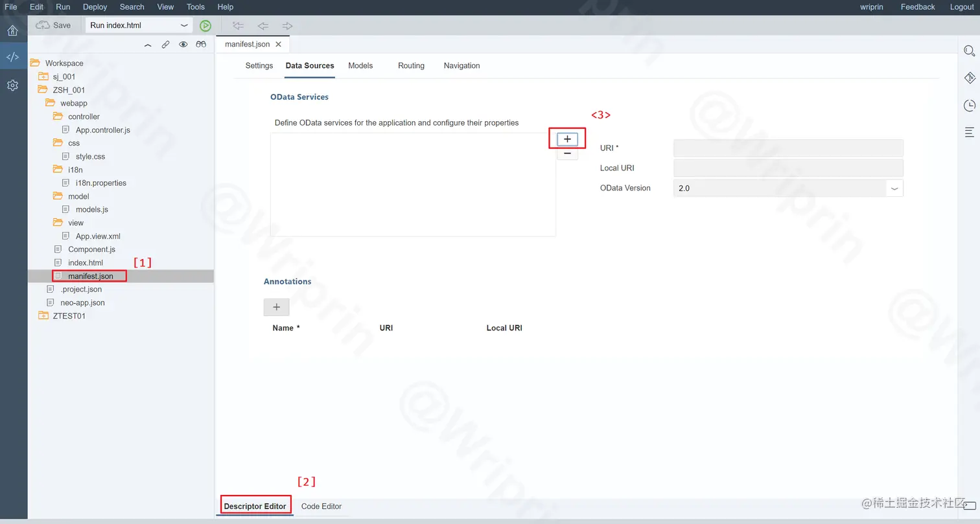
Task: Close the manifest.json editor tab
Action: coord(279,45)
